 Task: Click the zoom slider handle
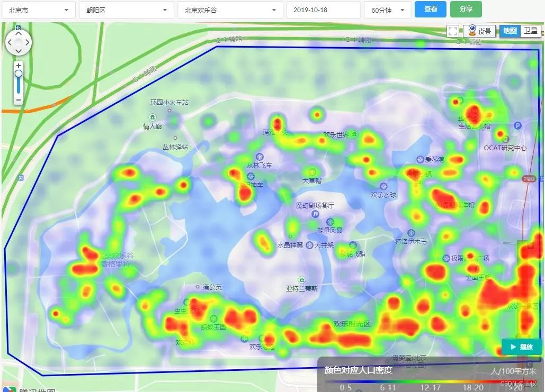tap(19, 74)
